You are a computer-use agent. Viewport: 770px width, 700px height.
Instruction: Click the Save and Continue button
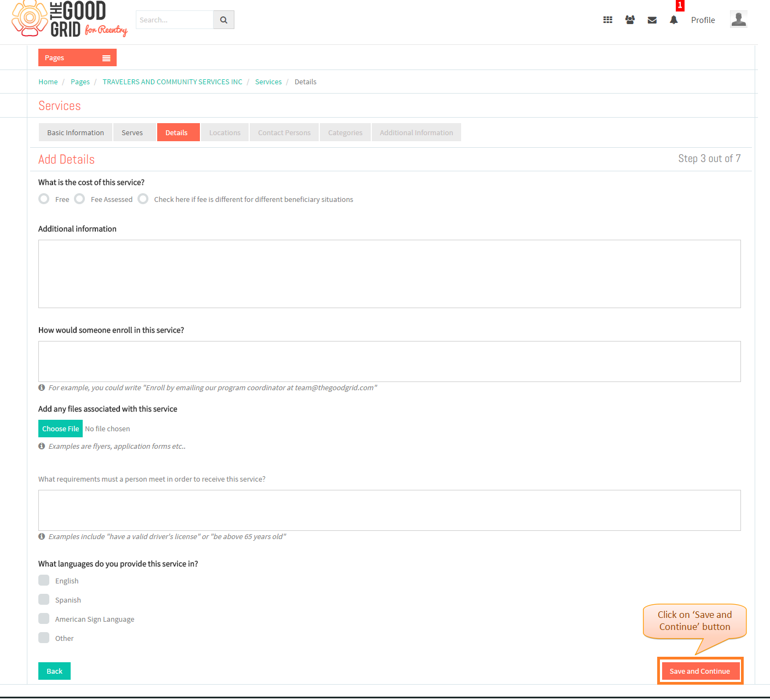click(x=700, y=671)
